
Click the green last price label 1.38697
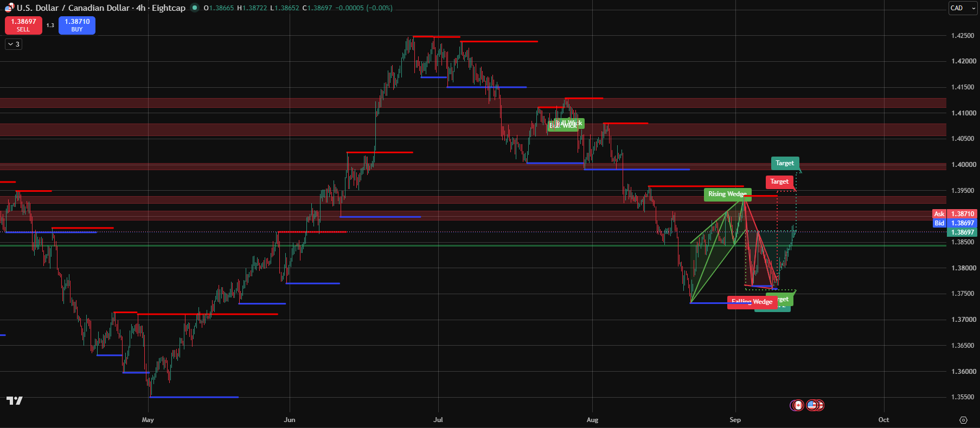(962, 232)
